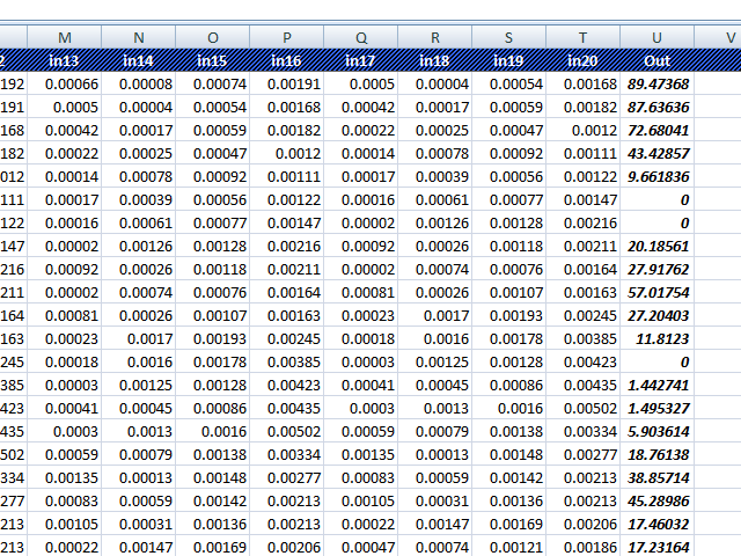Select in18 cell 0.0017
Viewport: 741px width, 556px height.
point(435,315)
